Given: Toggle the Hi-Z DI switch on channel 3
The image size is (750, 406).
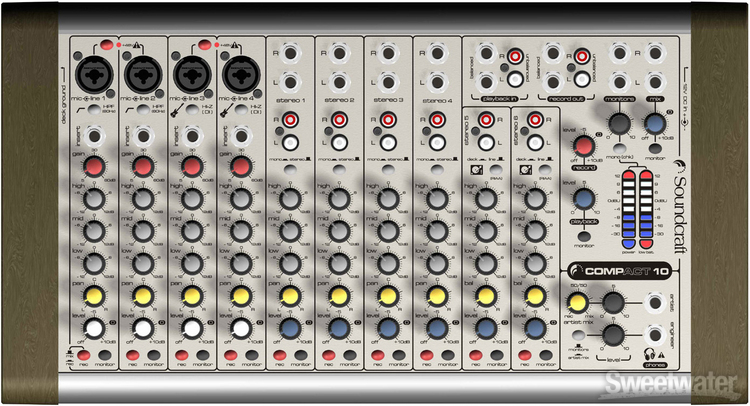Looking at the screenshot, I should click(192, 110).
